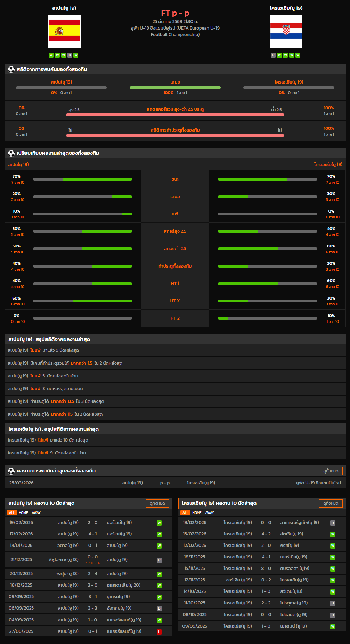Switch to AWAY filter for Spain's results
This screenshot has width=350, height=644.
pyautogui.click(x=36, y=513)
